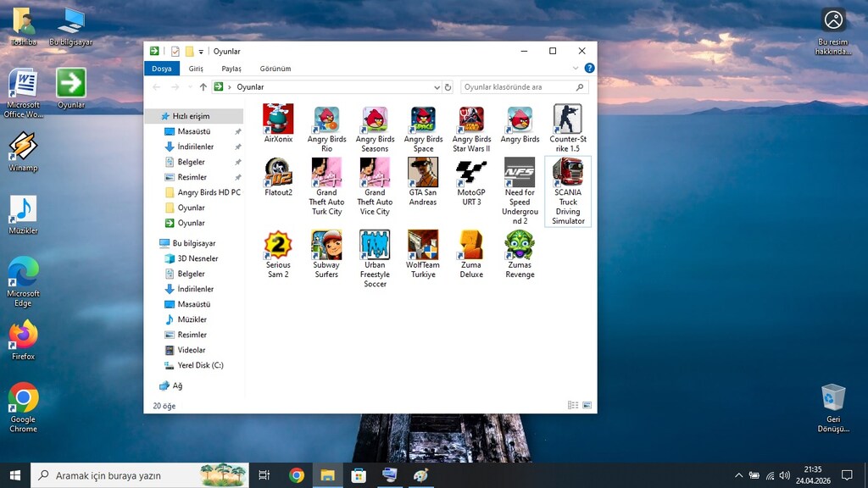Screen dimensions: 868x488
Task: Select the Zumas Revenge shortcut
Action: point(520,254)
